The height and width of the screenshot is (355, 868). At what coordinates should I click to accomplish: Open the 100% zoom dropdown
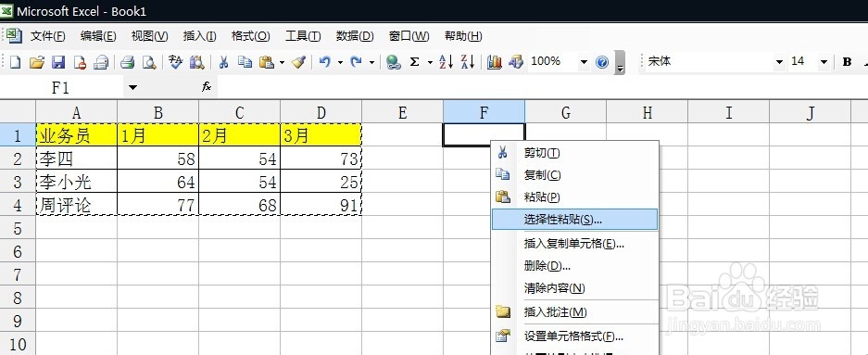(x=584, y=63)
